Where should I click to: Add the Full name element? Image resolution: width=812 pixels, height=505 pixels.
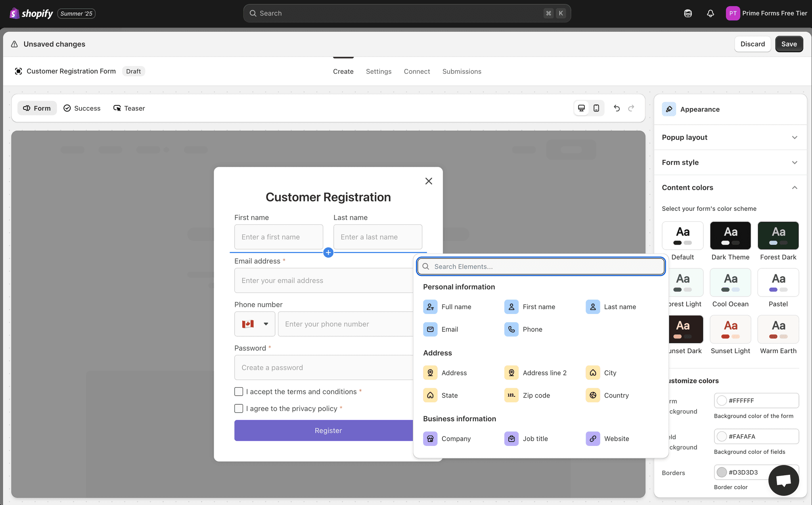click(447, 307)
